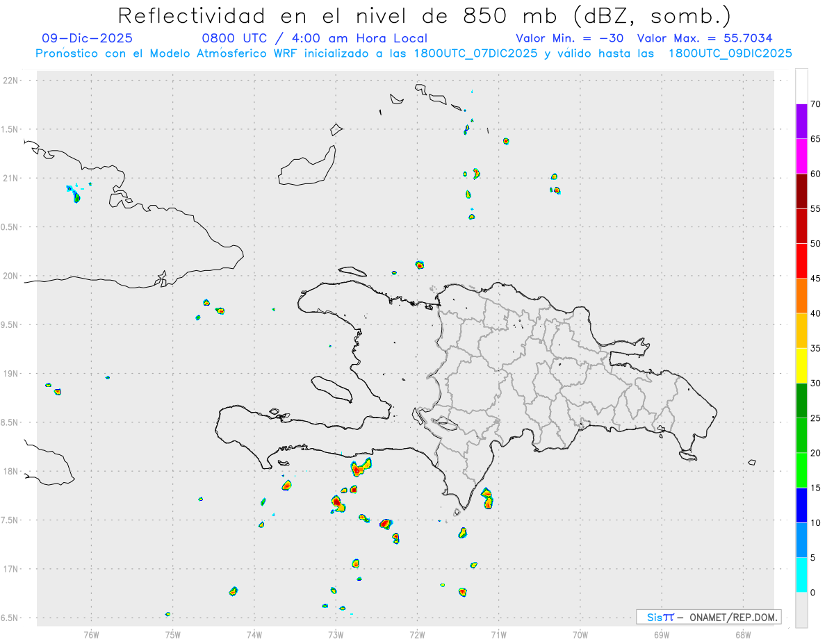Click the 'Pronostico con el Modelo Atmosferico WRF' line
Screen dimensions: 834x644
tap(414, 53)
